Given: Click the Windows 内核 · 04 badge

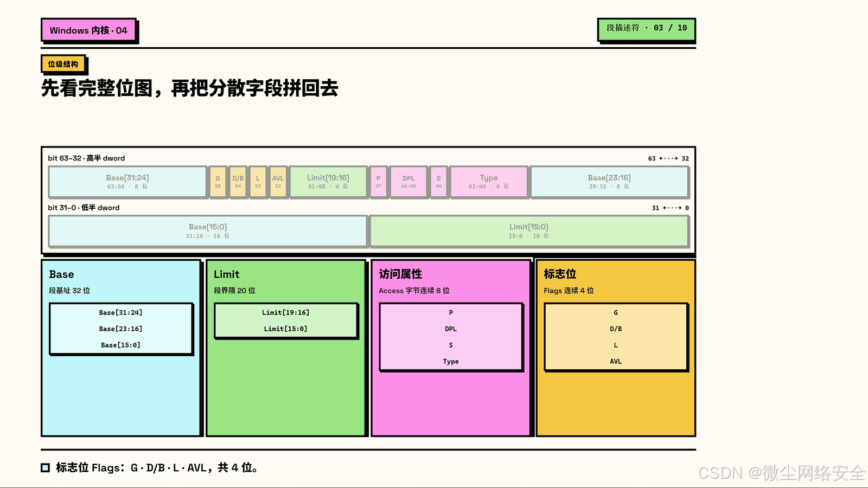Looking at the screenshot, I should [88, 30].
